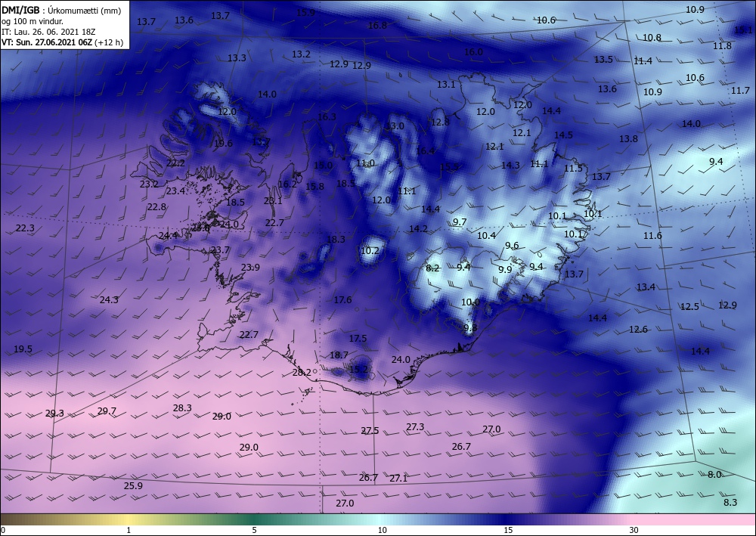Click the '30' tick label on the color scale

pos(634,530)
